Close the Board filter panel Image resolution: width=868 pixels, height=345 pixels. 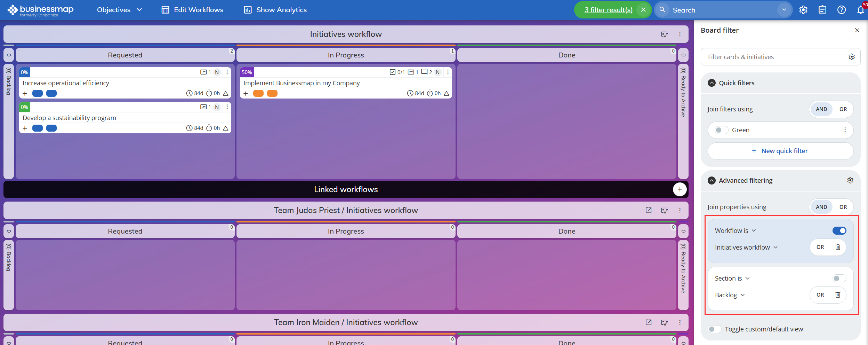coord(857,30)
